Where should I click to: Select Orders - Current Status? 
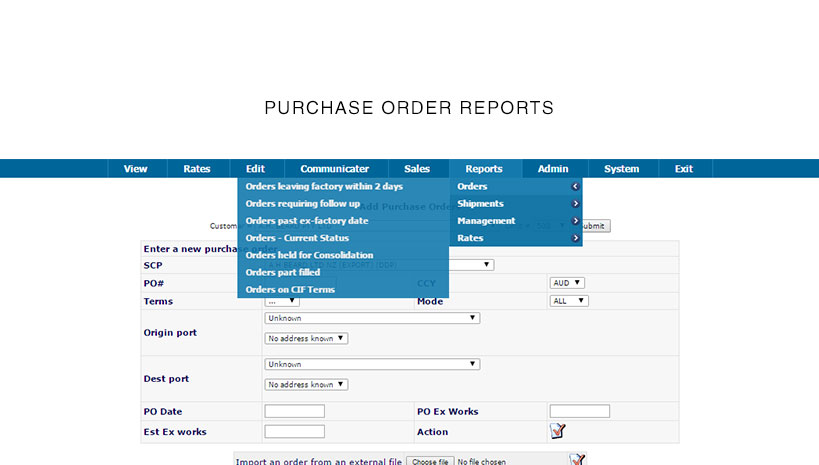point(297,238)
